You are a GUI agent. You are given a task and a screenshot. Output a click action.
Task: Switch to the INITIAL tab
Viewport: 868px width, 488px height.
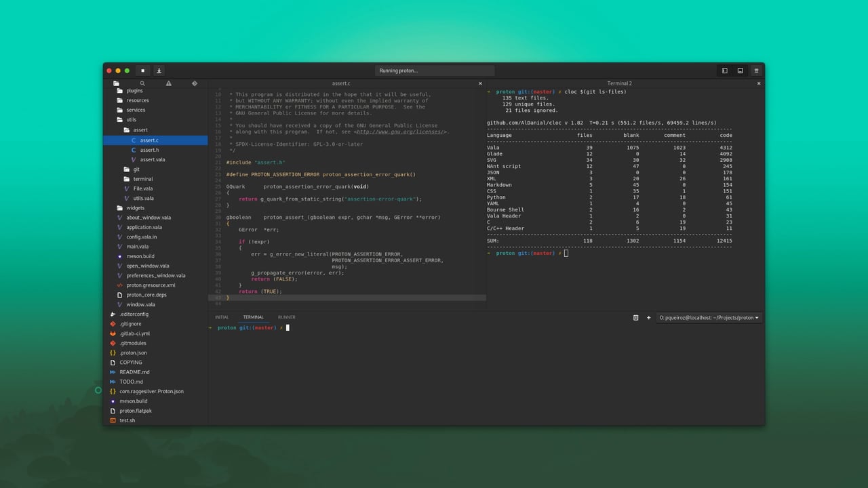(222, 317)
